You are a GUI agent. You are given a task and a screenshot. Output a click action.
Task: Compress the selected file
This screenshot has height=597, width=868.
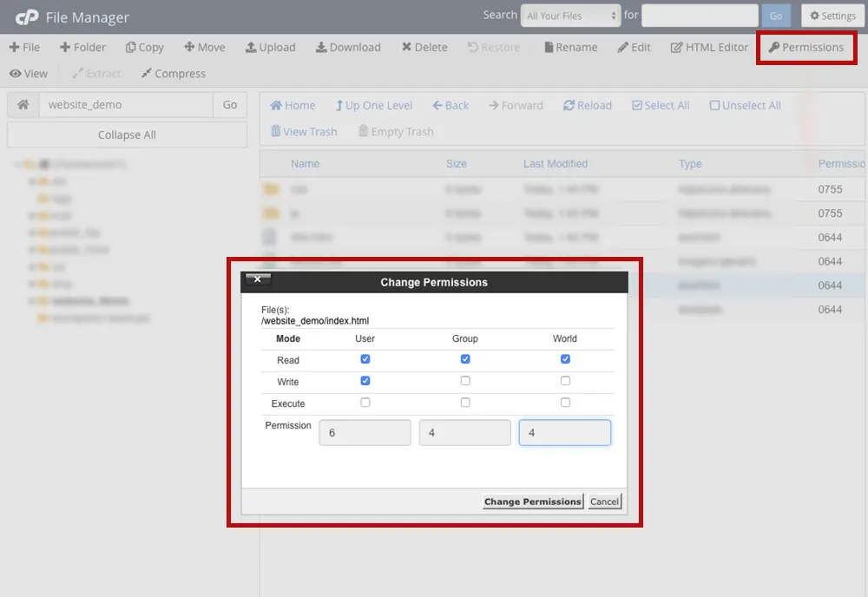point(174,73)
